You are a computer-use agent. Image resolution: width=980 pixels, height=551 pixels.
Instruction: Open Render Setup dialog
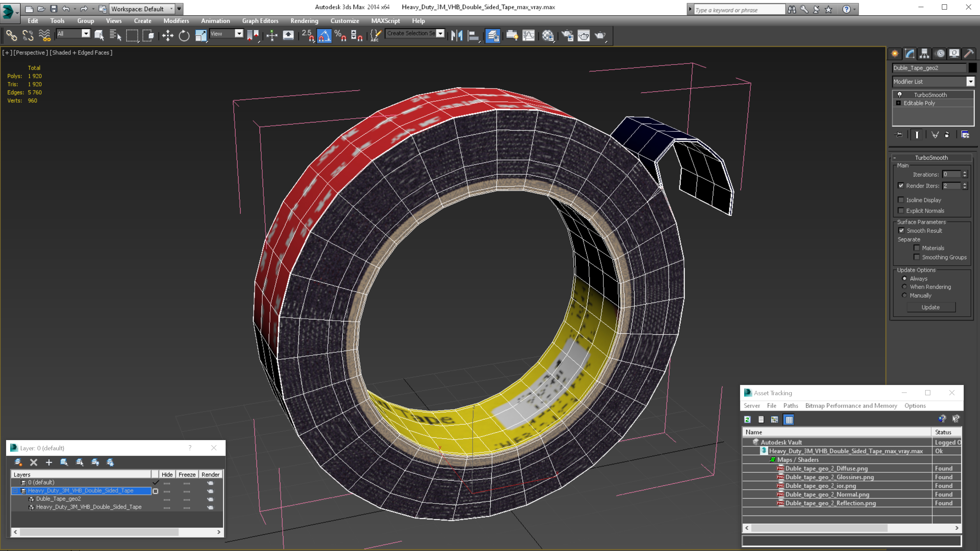(567, 36)
